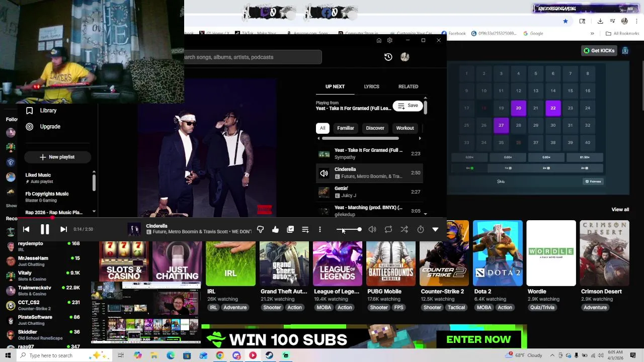Screen dimensions: 644x362
Task: Select the Discover queue filter chip
Action: 375,128
